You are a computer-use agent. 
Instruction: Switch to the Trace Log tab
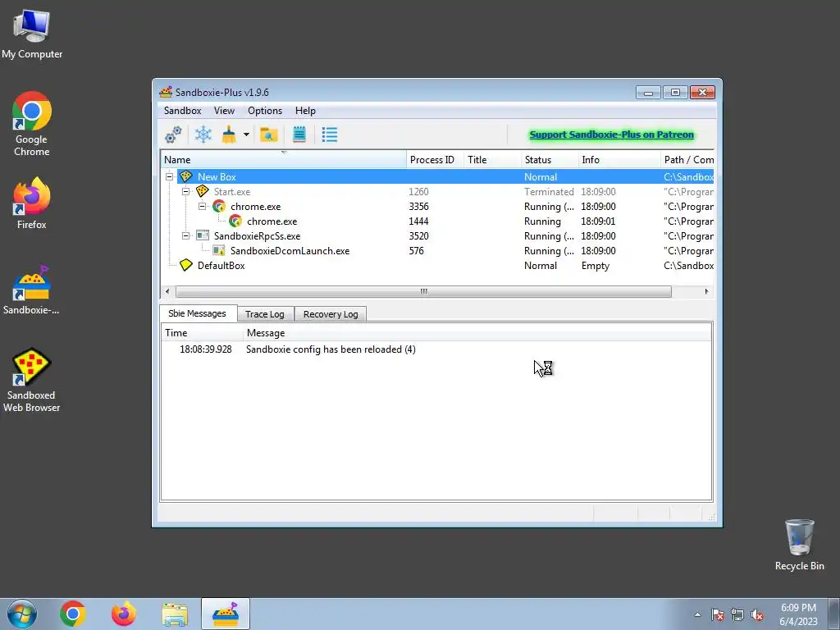265,314
